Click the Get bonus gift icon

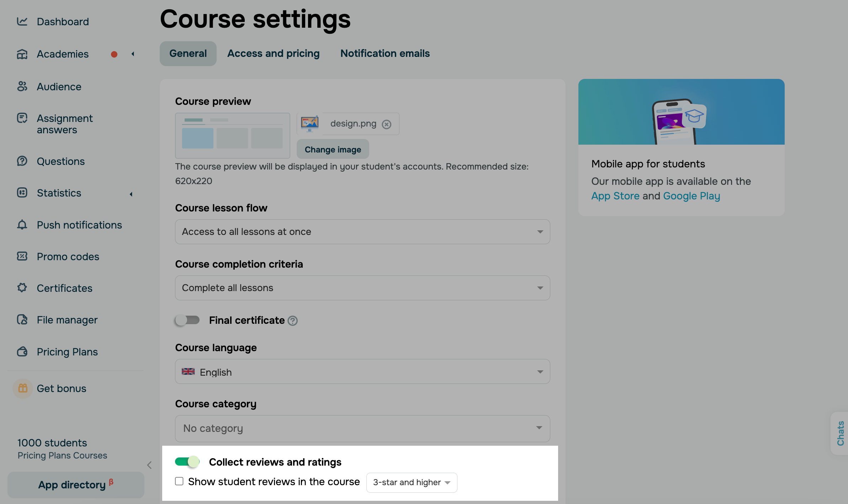(x=23, y=388)
